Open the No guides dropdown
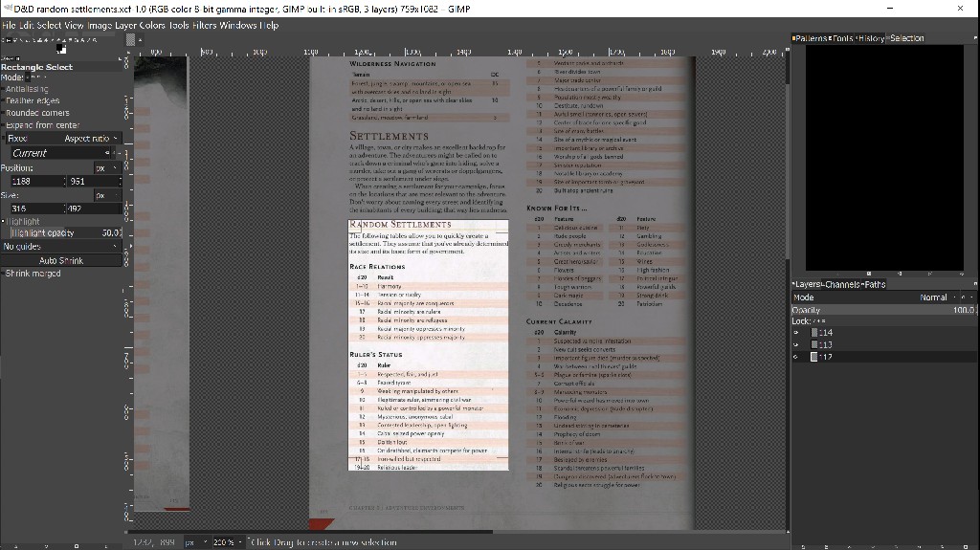Screen dimensions: 980x550 click(x=60, y=246)
